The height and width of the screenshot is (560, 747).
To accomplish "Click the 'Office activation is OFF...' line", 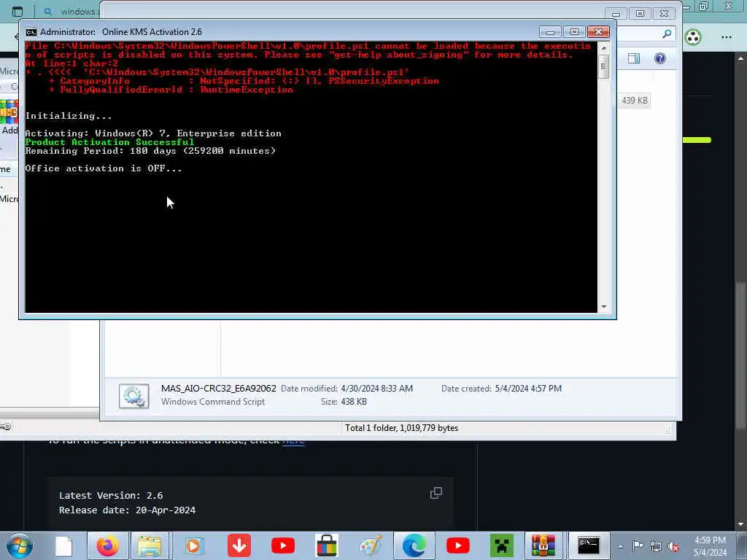I will tap(104, 168).
